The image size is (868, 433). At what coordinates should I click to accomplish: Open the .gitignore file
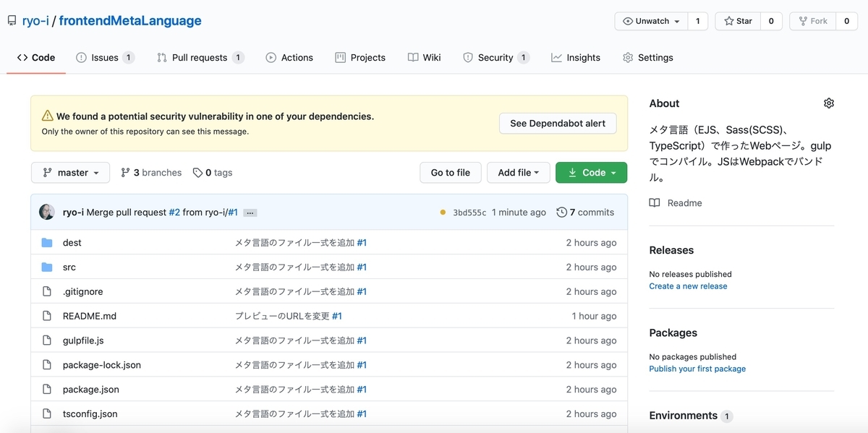(x=83, y=291)
